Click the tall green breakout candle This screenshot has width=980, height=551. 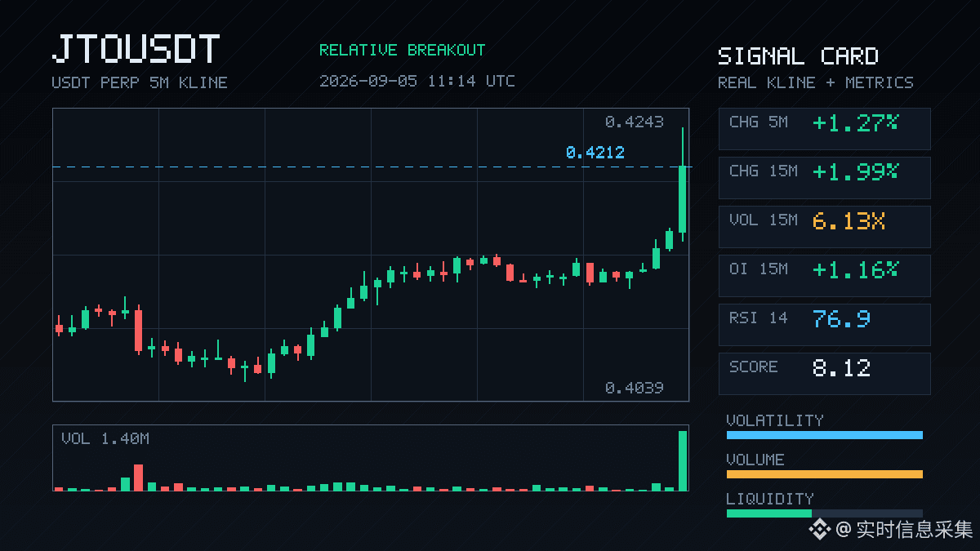coord(682,198)
